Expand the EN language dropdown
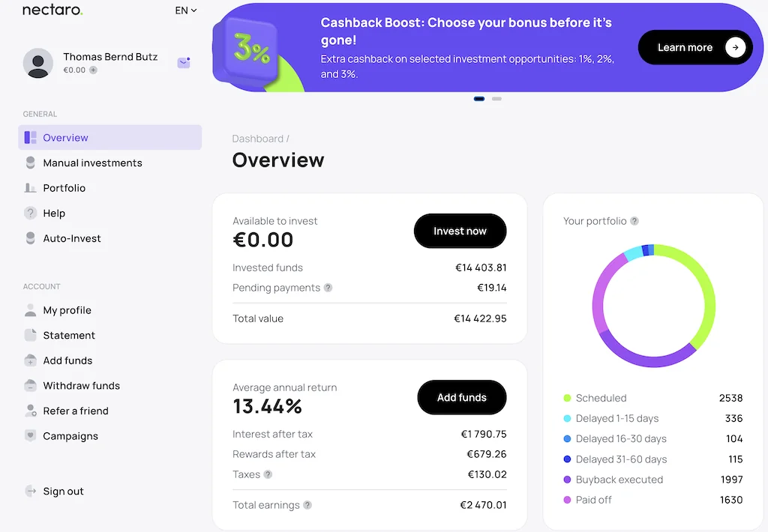This screenshot has height=532, width=768. coord(185,10)
